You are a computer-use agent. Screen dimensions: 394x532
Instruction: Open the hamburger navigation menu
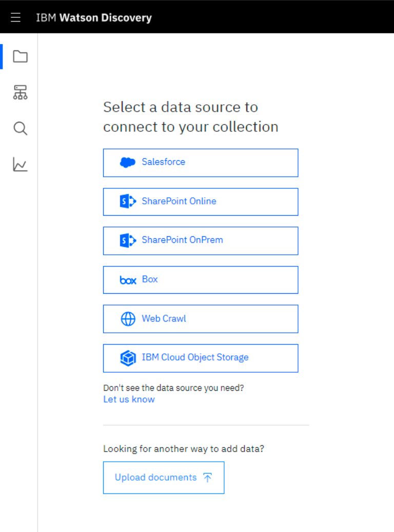(x=15, y=17)
